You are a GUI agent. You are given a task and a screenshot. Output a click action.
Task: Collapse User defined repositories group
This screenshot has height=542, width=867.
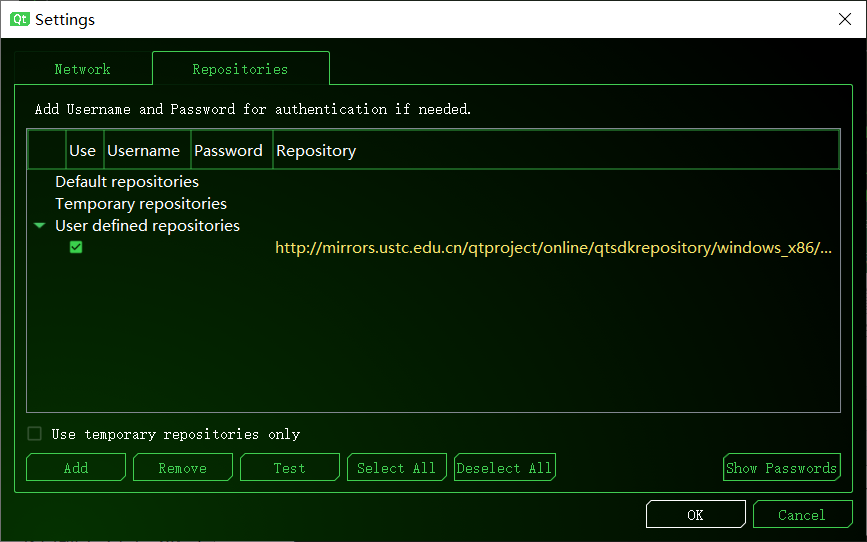(x=39, y=226)
